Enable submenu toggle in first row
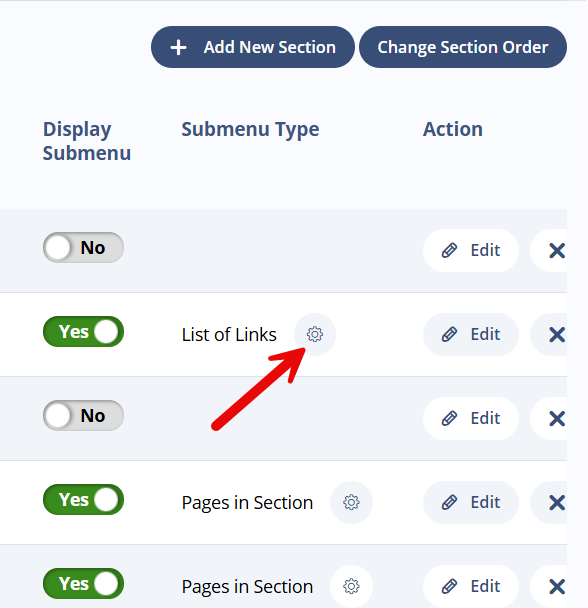588x608 pixels. 83,247
